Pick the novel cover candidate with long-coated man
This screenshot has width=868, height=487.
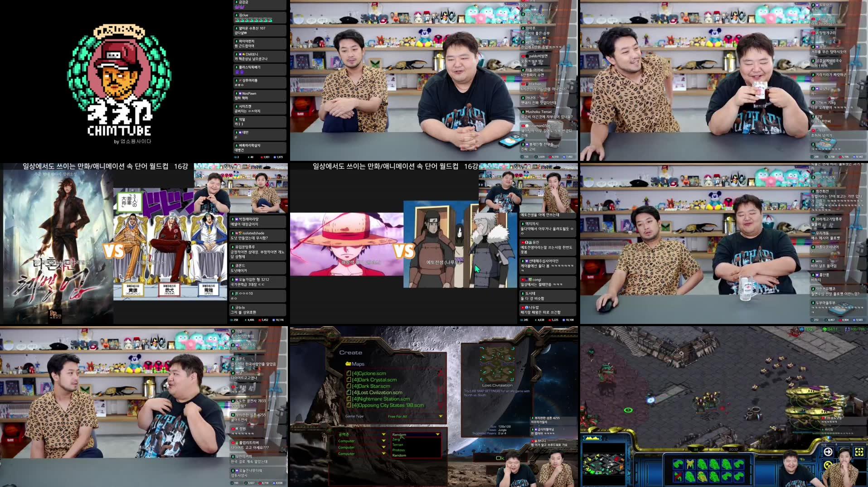pos(57,245)
